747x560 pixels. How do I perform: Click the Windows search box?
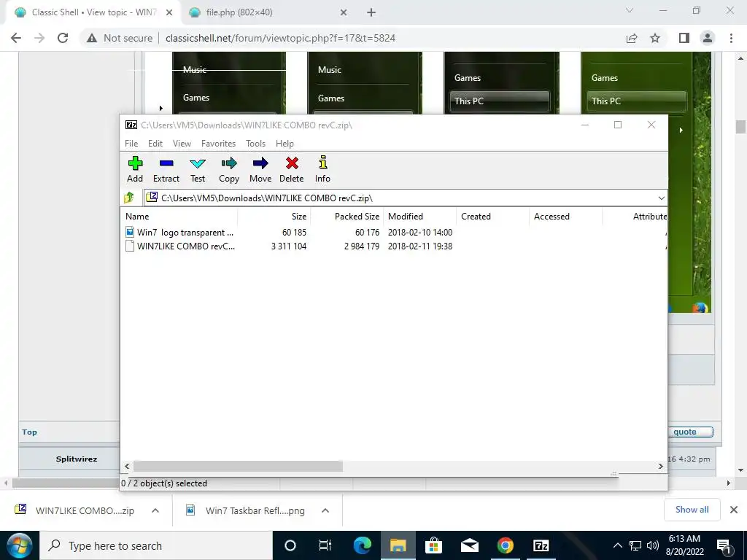[x=158, y=545]
